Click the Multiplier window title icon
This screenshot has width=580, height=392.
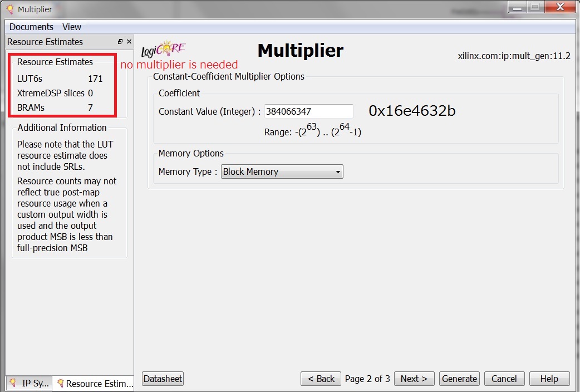pyautogui.click(x=10, y=9)
